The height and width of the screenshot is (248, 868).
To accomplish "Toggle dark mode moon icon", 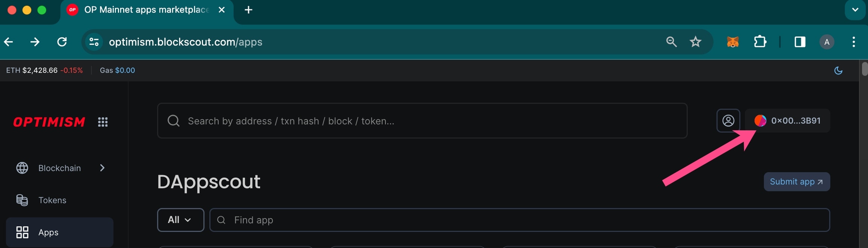I will (x=838, y=70).
